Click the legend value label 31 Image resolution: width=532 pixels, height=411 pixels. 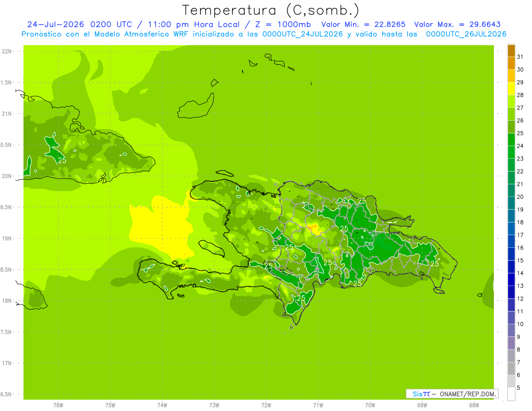(x=520, y=57)
